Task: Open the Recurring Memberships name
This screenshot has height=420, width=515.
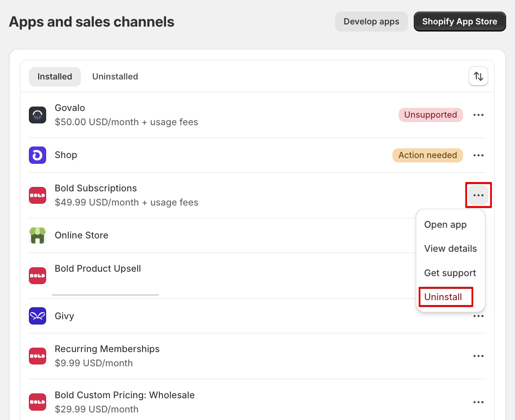Action: point(107,349)
